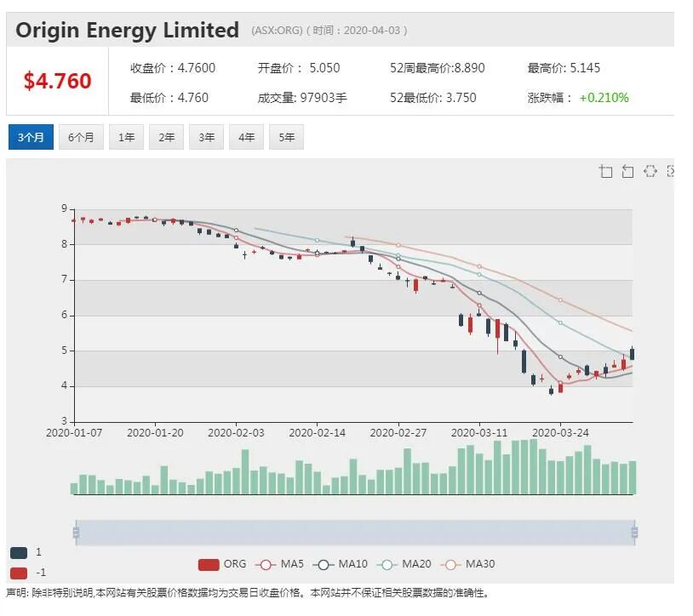Toggle the ORG candlestick legend marker
This screenshot has width=693, height=616.
click(x=209, y=565)
